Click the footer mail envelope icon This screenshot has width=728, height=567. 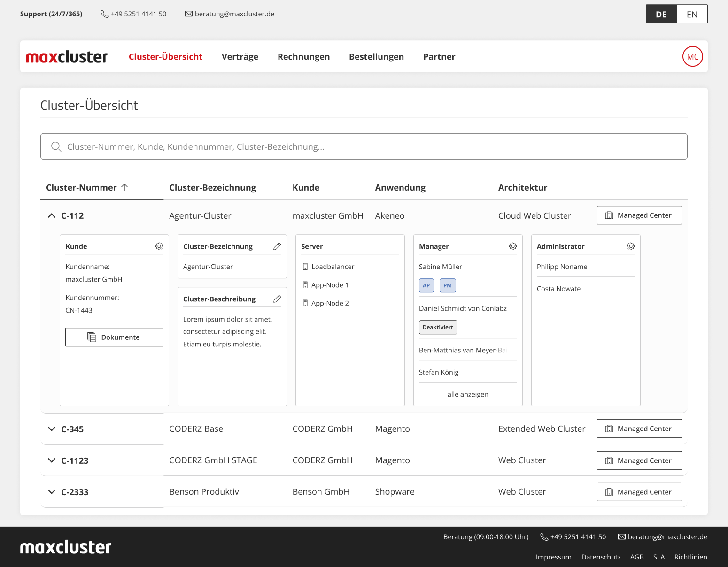[622, 537]
